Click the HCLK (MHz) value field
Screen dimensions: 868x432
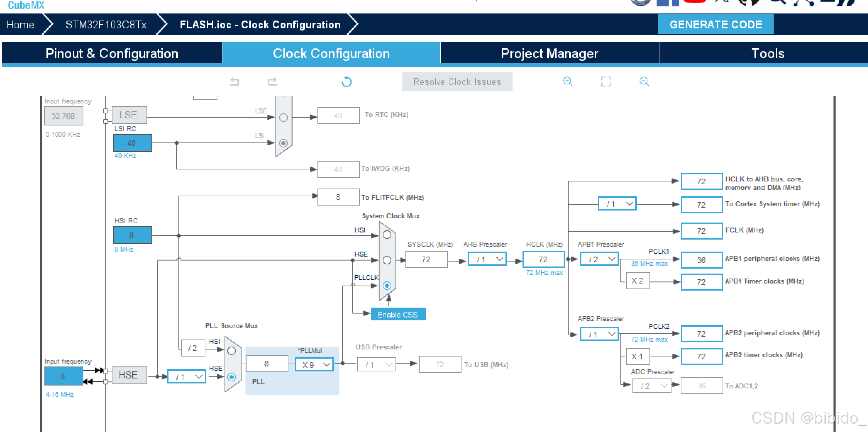(543, 259)
